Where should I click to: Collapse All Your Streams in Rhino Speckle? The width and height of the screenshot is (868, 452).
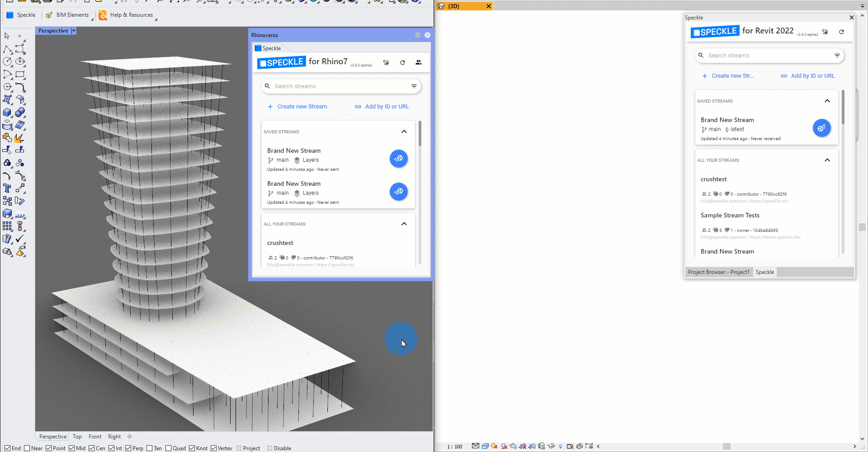404,224
